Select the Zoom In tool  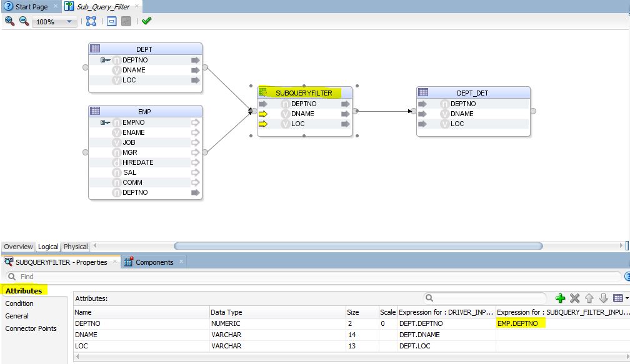[x=9, y=19]
